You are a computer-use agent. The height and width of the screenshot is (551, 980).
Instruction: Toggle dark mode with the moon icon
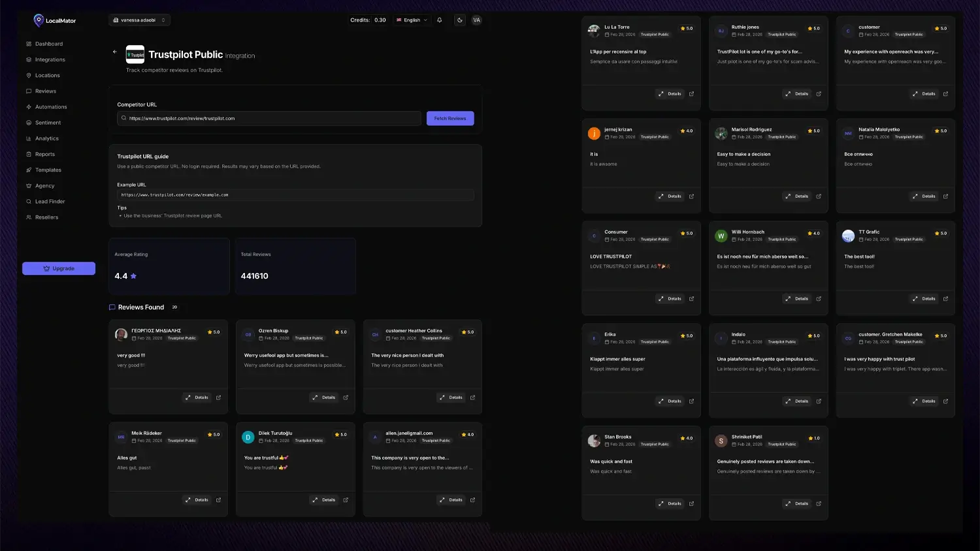(x=460, y=20)
